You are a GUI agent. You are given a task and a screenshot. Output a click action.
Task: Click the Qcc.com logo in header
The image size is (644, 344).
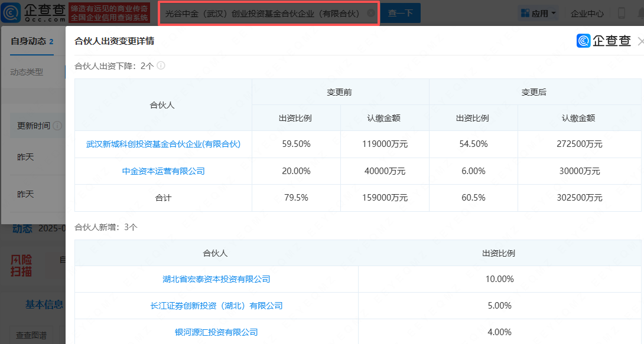(x=34, y=13)
